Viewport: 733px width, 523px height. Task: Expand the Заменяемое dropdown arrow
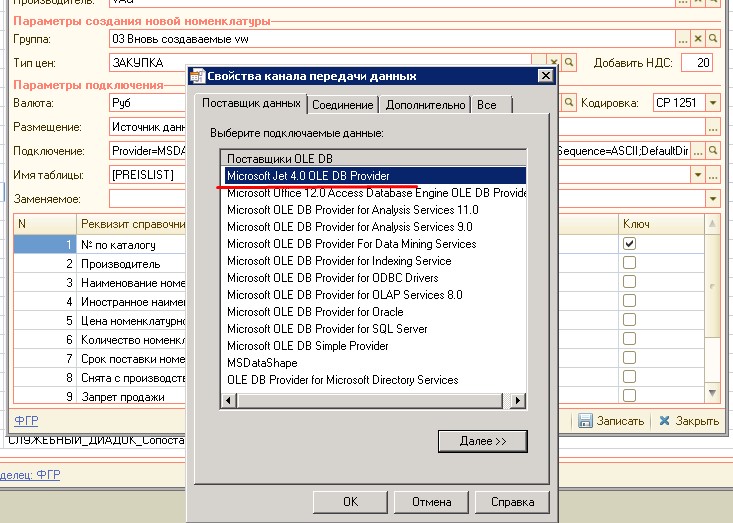tap(713, 199)
